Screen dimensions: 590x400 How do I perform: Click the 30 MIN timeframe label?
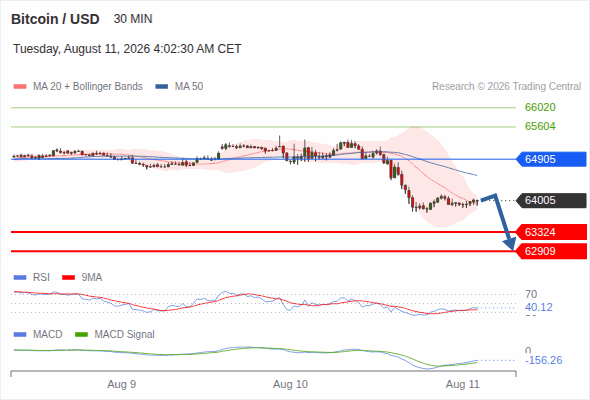pyautogui.click(x=133, y=19)
